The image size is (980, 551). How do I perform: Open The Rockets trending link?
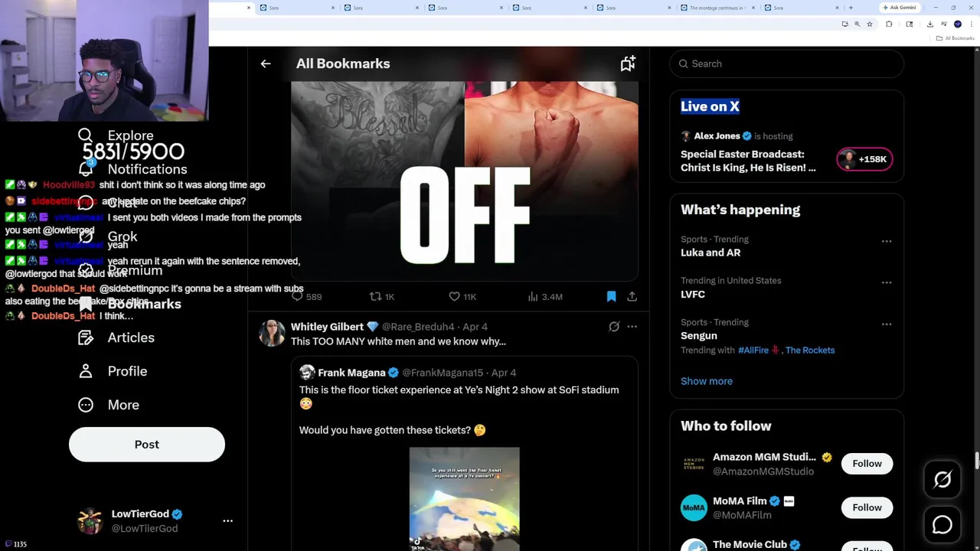[810, 350]
